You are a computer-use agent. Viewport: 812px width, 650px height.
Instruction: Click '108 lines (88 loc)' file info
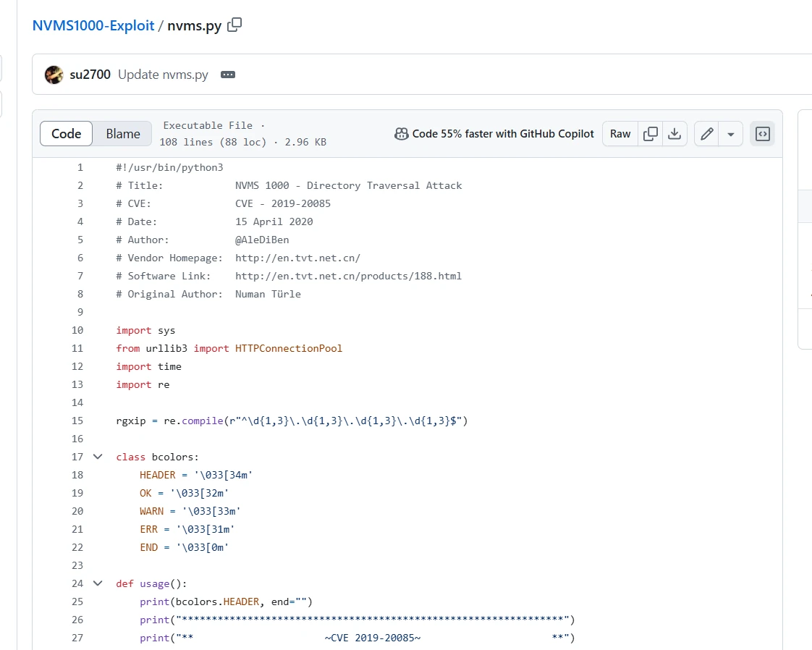213,142
